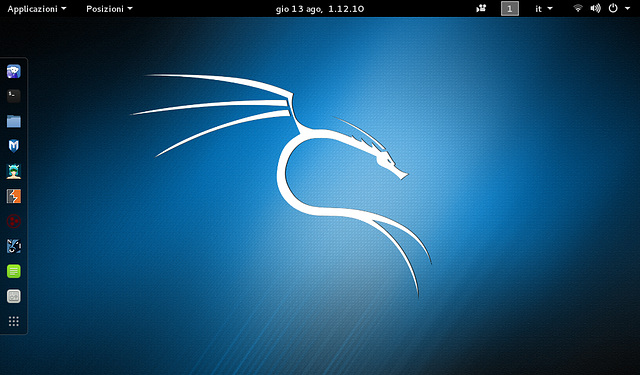
Task: Start Armitage from the dock
Action: [x=13, y=171]
